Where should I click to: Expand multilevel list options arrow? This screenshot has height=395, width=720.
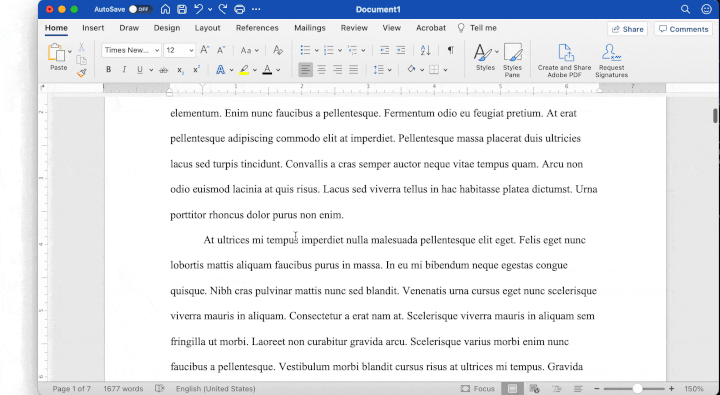(x=363, y=51)
